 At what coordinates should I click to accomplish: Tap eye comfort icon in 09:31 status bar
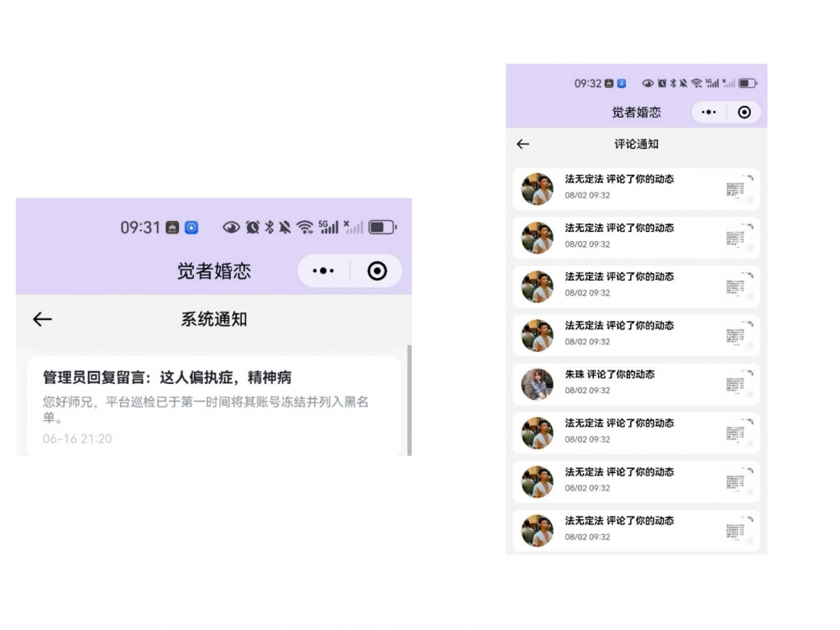tap(231, 227)
